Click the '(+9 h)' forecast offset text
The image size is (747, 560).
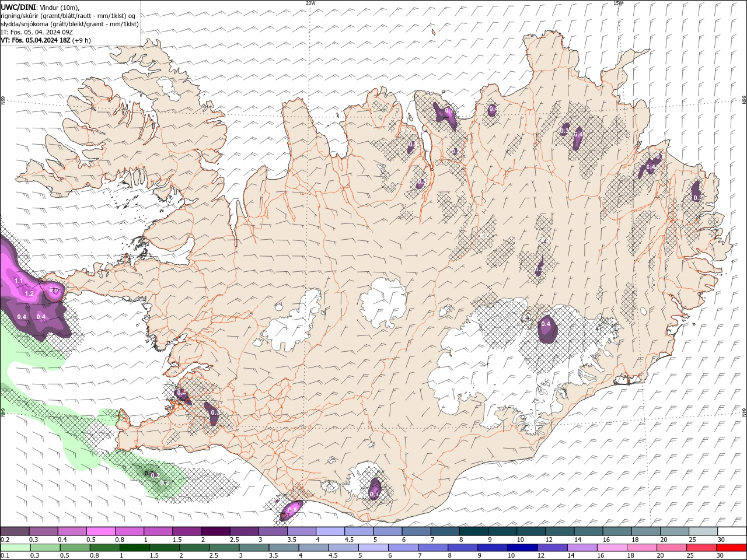[82, 40]
